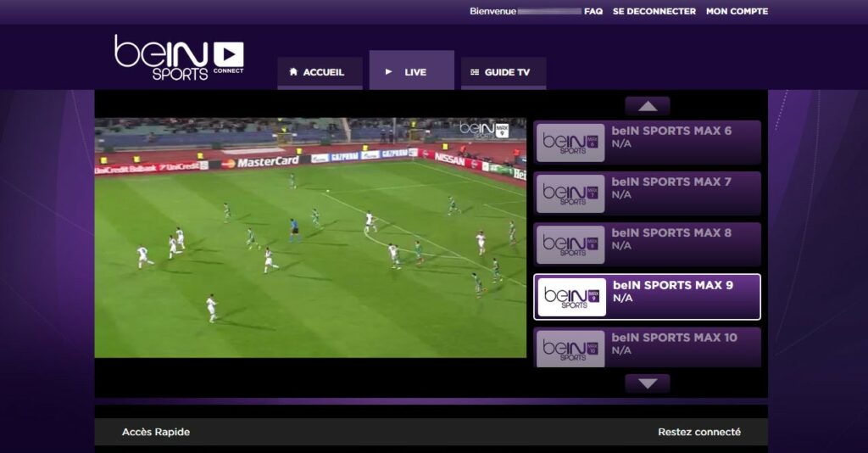Select the "beIN SPORTS MAX 7" channel title

coord(671,182)
